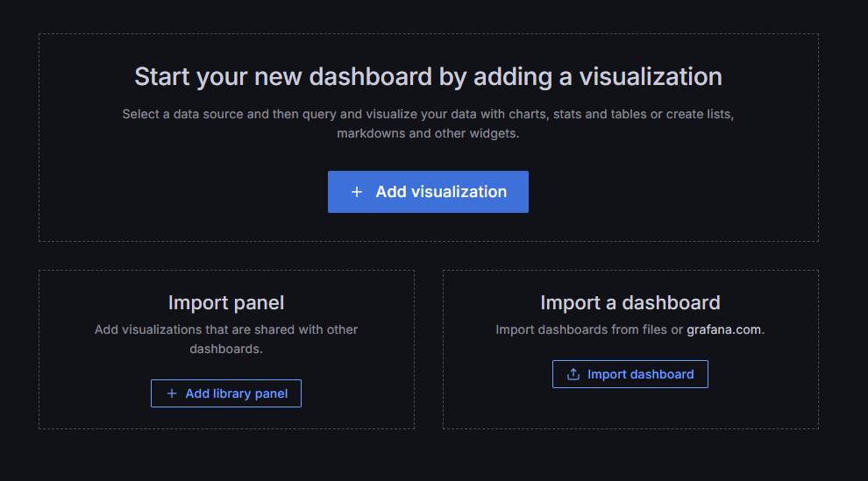Viewport: 868px width, 481px height.
Task: Click the Add library panel button text
Action: [237, 393]
